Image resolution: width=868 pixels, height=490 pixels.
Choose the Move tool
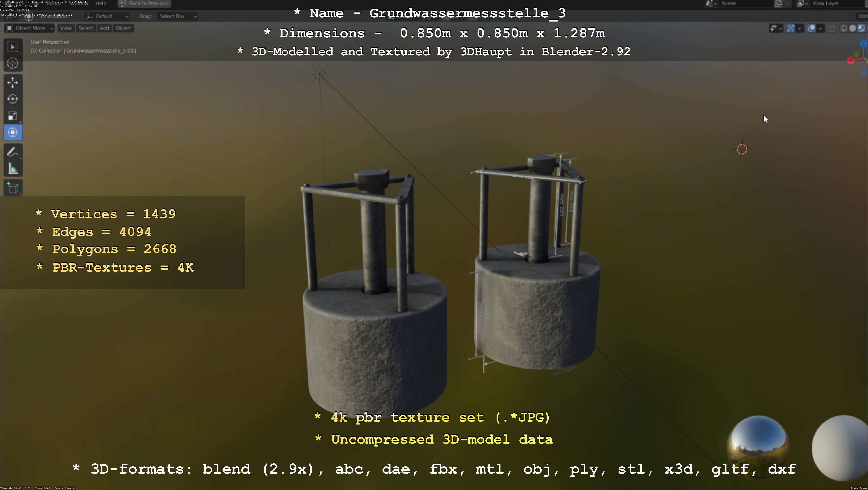[13, 83]
